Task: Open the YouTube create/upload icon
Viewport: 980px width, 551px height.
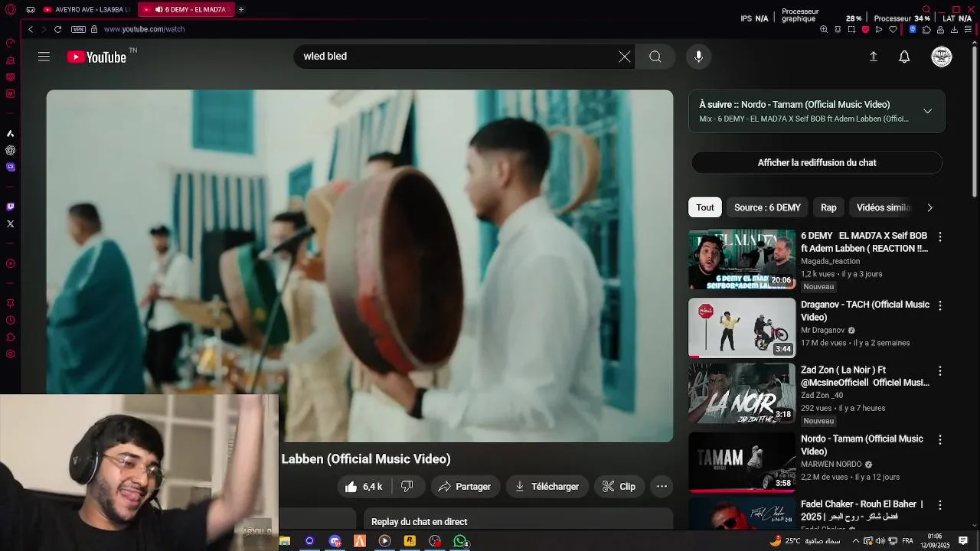Action: [x=873, y=57]
